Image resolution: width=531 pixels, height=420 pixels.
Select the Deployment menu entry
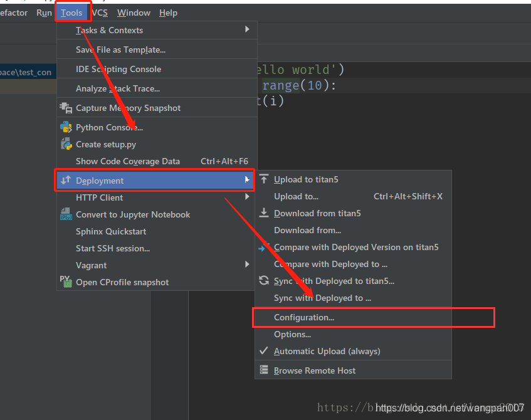point(154,180)
